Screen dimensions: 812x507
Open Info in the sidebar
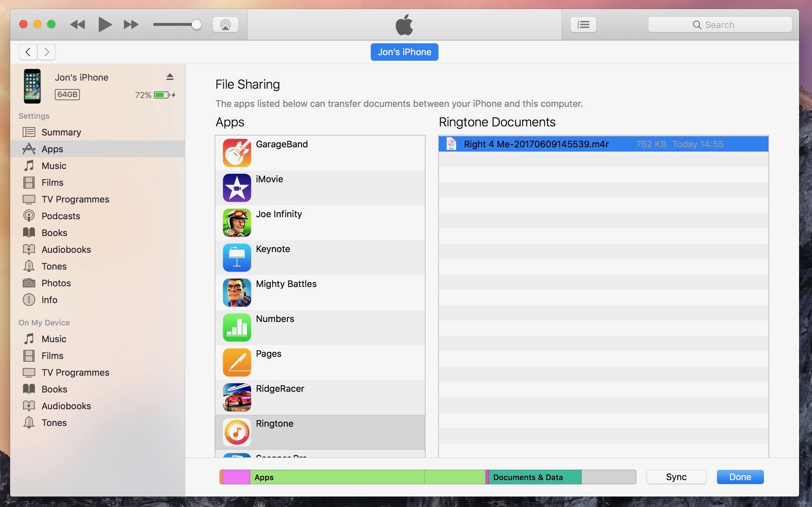(x=98, y=300)
